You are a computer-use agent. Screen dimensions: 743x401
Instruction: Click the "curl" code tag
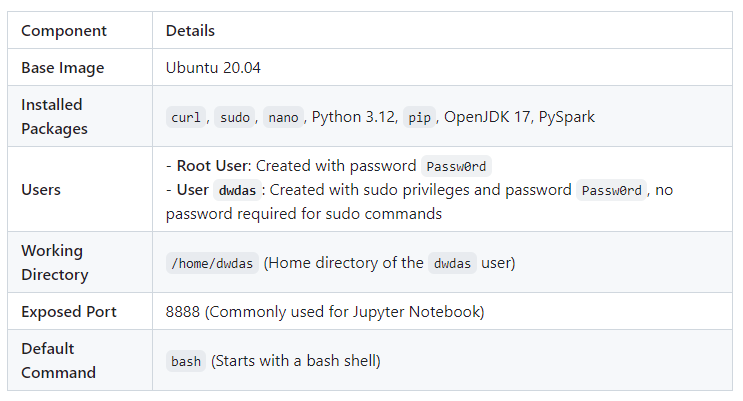(x=186, y=117)
